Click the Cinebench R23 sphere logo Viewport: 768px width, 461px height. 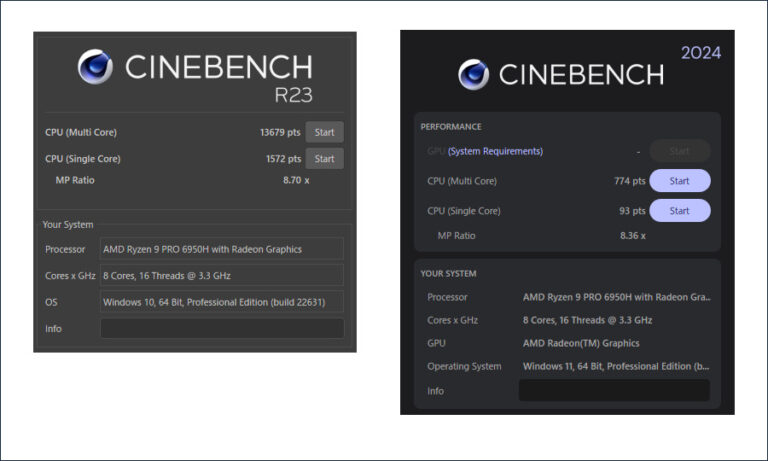pyautogui.click(x=95, y=67)
